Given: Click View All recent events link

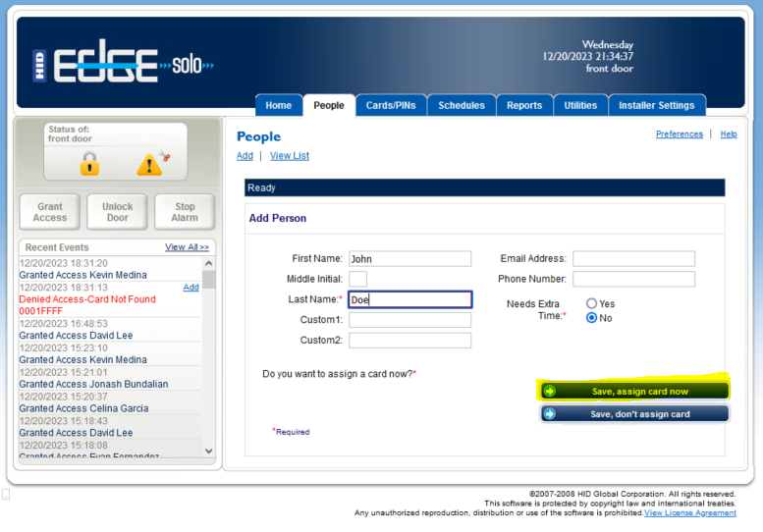Looking at the screenshot, I should point(187,247).
